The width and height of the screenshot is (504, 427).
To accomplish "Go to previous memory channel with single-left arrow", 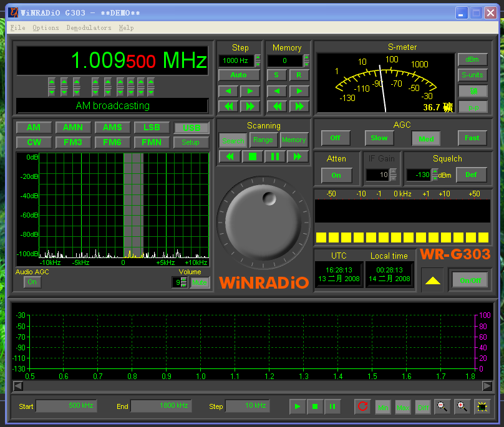I will [277, 91].
